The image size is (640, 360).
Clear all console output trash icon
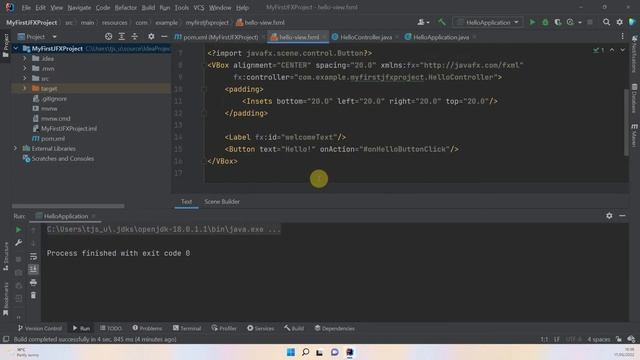pyautogui.click(x=33, y=295)
